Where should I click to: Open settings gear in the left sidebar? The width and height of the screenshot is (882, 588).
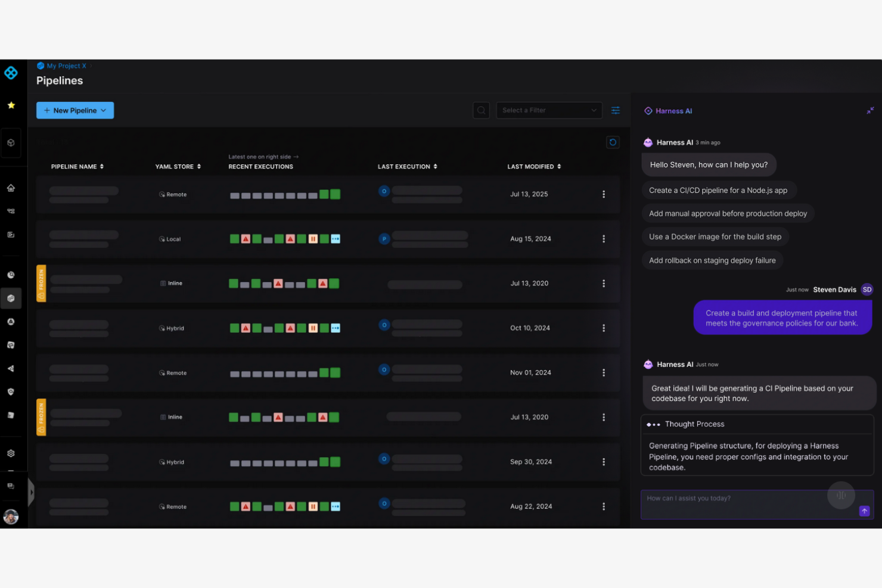click(11, 453)
